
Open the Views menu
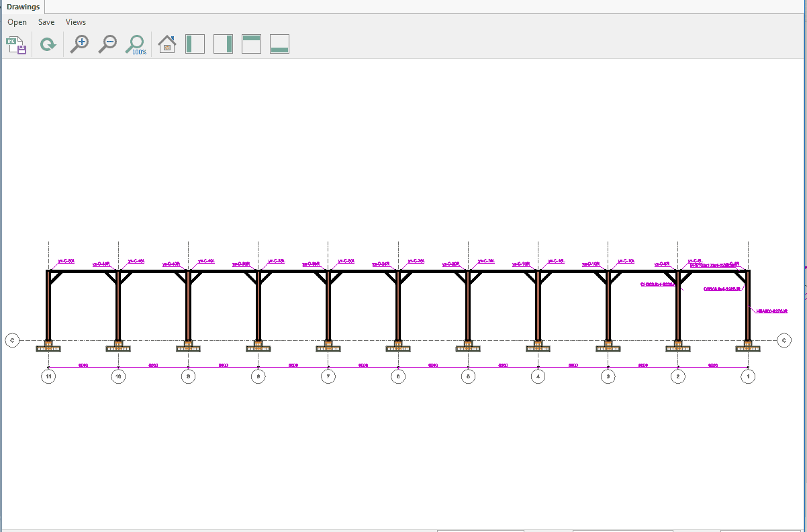click(x=76, y=22)
